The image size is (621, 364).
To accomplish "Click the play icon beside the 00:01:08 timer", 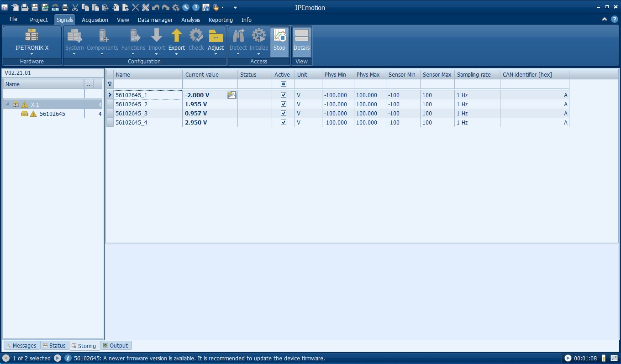I will (x=568, y=358).
